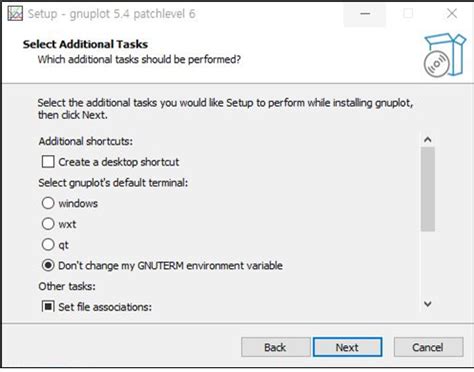Toggle the Set file associations checkbox
This screenshot has width=474, height=372.
point(48,306)
